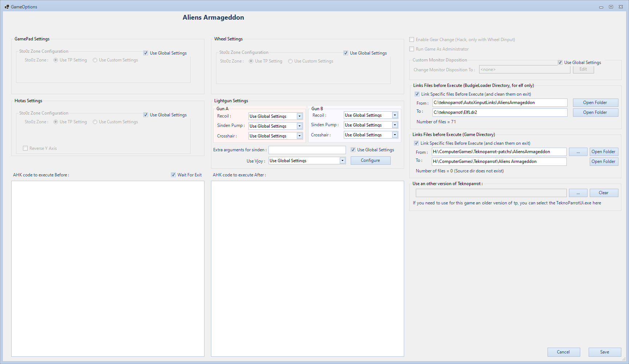The image size is (629, 364).
Task: Click Game Directory To path field
Action: 499,161
